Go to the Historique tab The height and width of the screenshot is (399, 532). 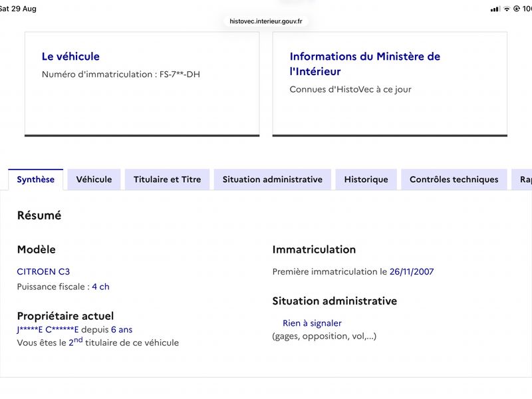point(366,180)
